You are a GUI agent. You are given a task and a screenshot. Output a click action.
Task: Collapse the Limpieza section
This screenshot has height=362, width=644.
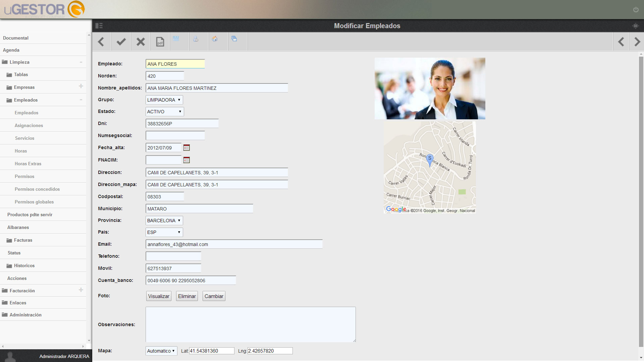coord(81,62)
